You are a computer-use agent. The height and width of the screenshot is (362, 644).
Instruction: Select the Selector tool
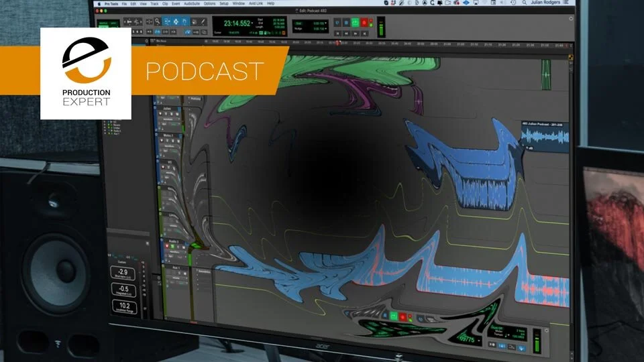(176, 21)
